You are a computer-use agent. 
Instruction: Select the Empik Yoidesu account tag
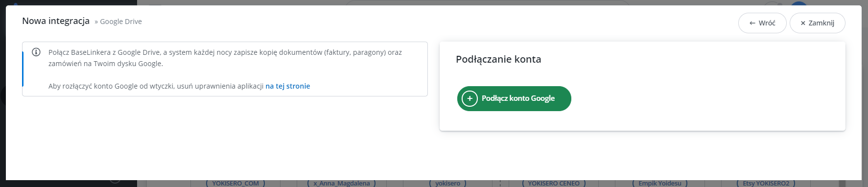click(660, 183)
